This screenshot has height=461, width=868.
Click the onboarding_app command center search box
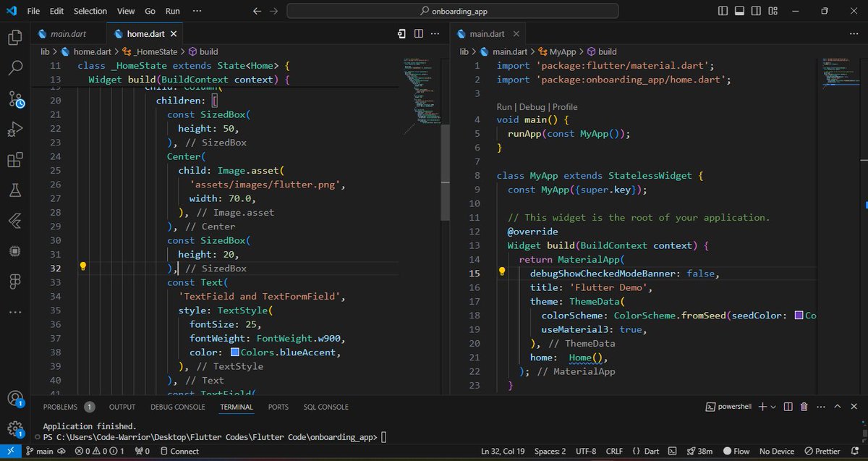point(453,11)
